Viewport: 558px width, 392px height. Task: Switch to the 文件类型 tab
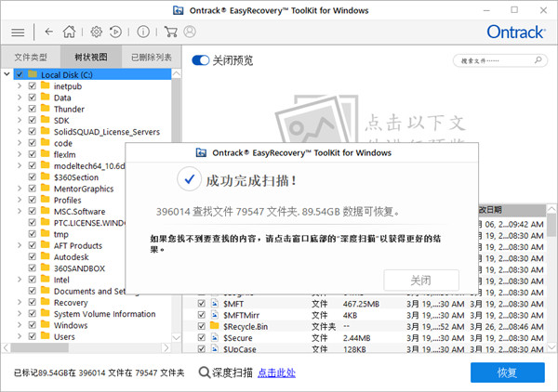click(31, 57)
